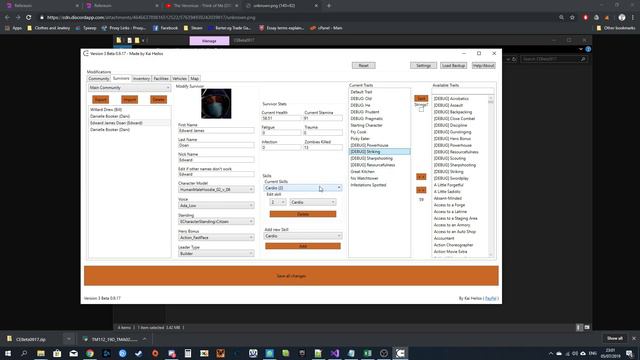This screenshot has width=640, height=360.
Task: Click the Sort traits button
Action: coord(421,98)
